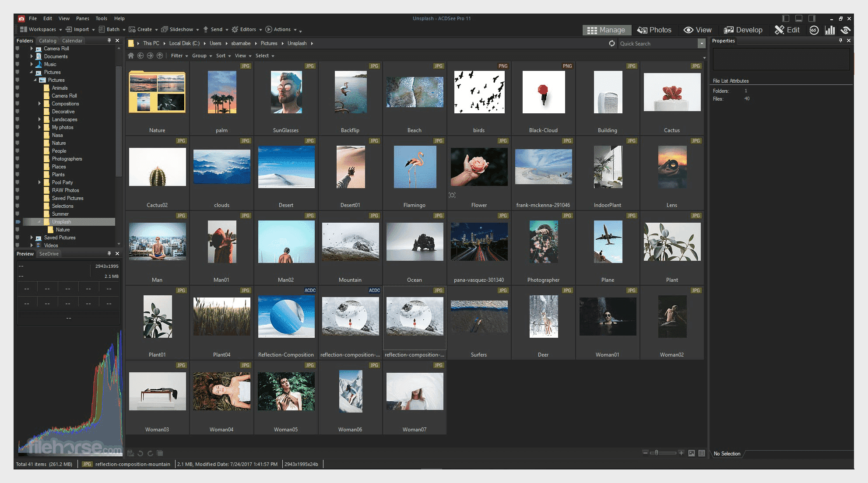Toggle Easy-Select marker for Compositions folder
Viewport: 868px width, 483px height.
[18, 104]
